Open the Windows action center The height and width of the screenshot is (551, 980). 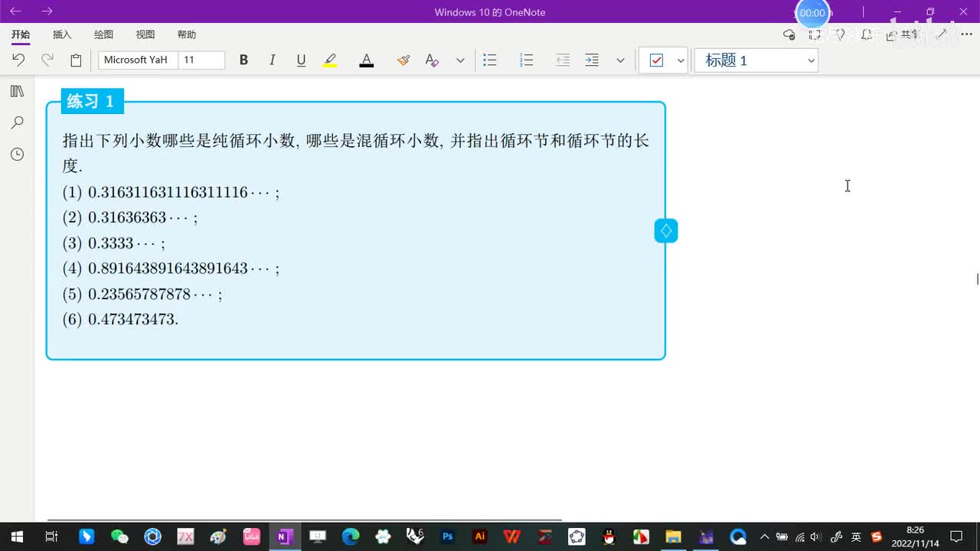[x=956, y=536]
